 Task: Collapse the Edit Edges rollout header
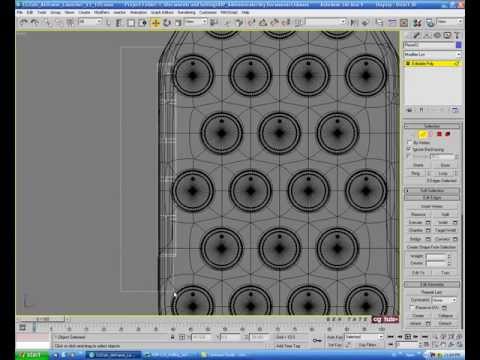tap(432, 198)
